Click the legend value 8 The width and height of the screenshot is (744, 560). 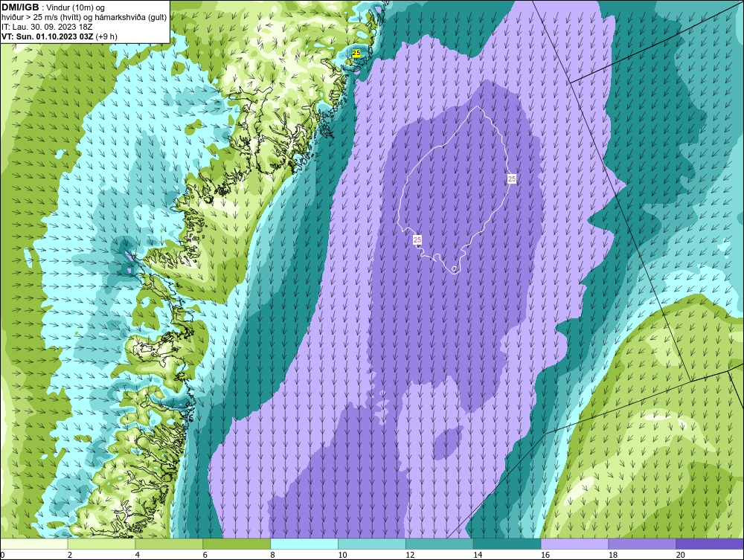[272, 555]
